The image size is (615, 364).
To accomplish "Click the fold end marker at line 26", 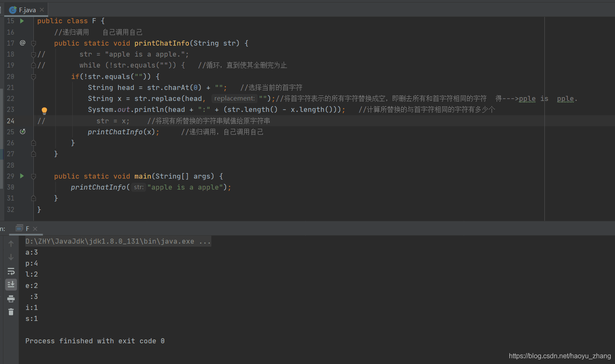I will pyautogui.click(x=33, y=143).
